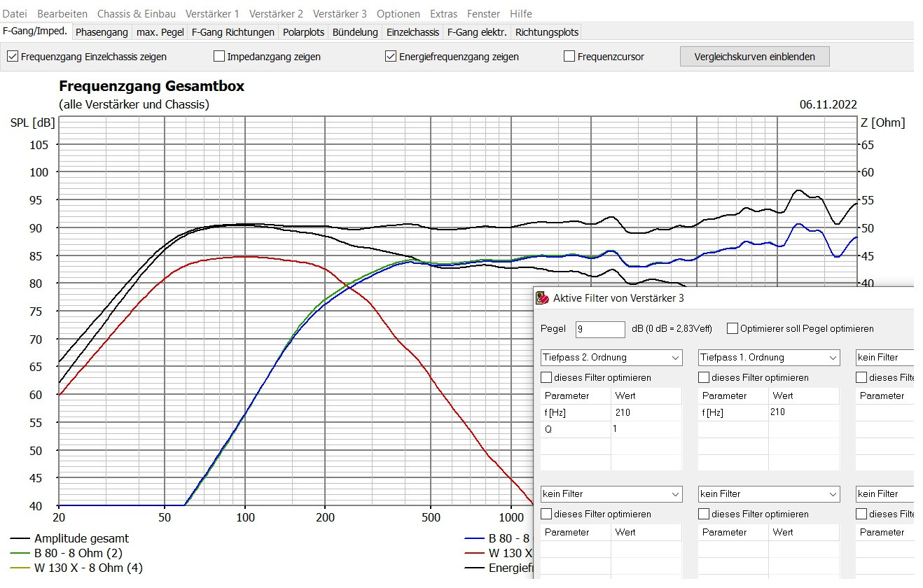Screen dimensions: 923x588
Task: Enable the Impedanzgang zeigen checkbox
Action: (x=219, y=57)
